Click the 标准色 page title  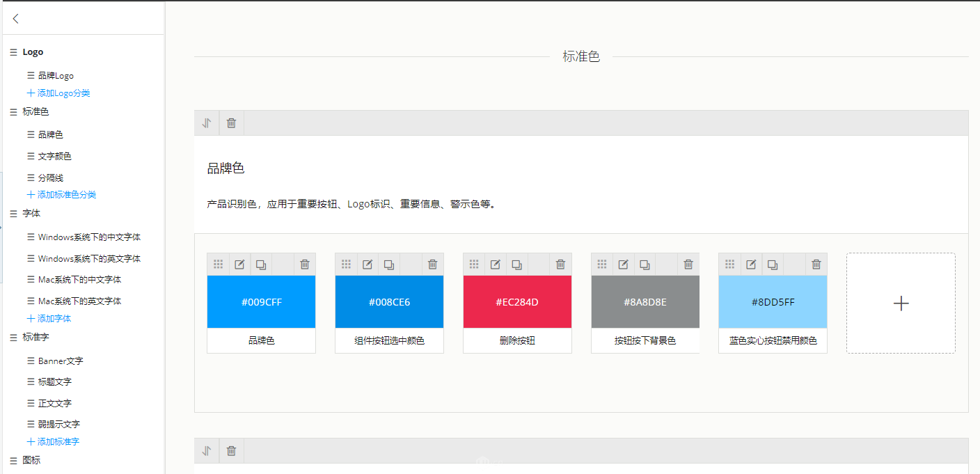tap(581, 57)
